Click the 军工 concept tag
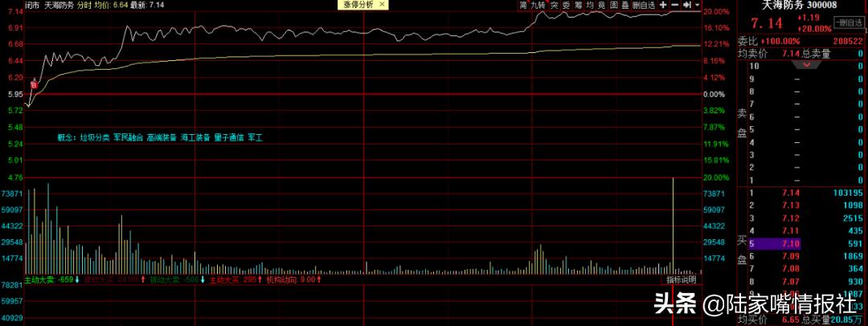The width and height of the screenshot is (868, 326). click(256, 137)
